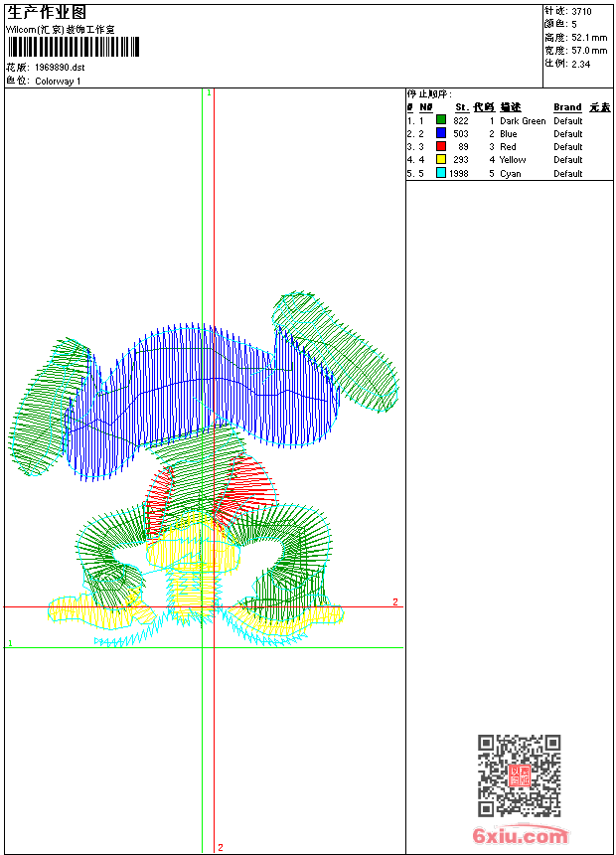Click the green axis label 1 at the top of the design

(x=209, y=93)
